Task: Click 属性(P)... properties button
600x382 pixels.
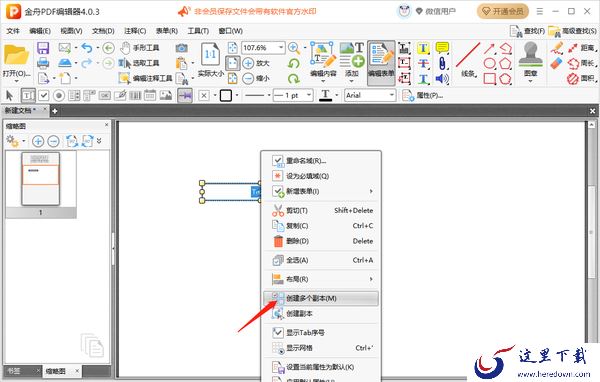Action: point(423,95)
